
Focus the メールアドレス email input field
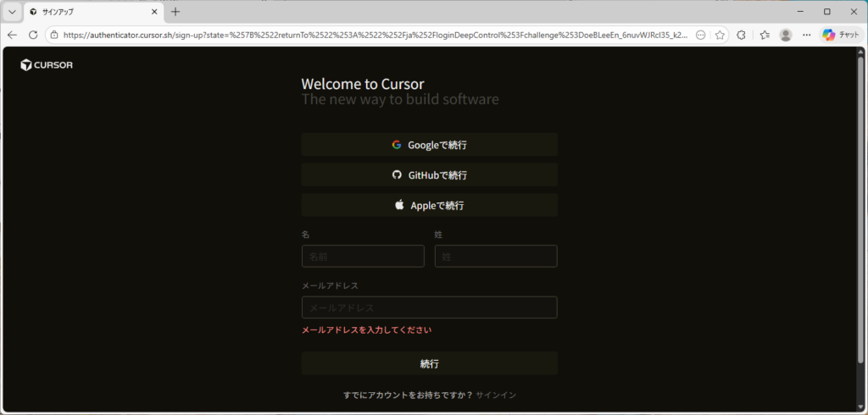(429, 307)
